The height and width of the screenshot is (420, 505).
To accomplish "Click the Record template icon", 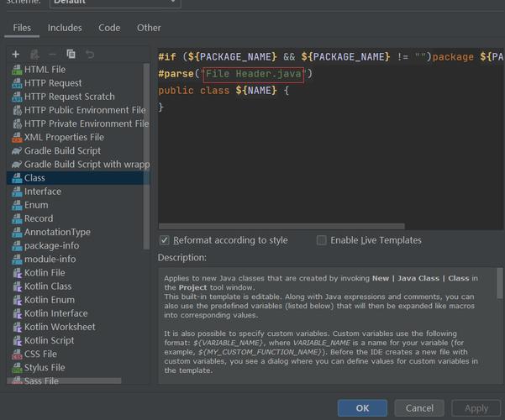I will 17,218.
